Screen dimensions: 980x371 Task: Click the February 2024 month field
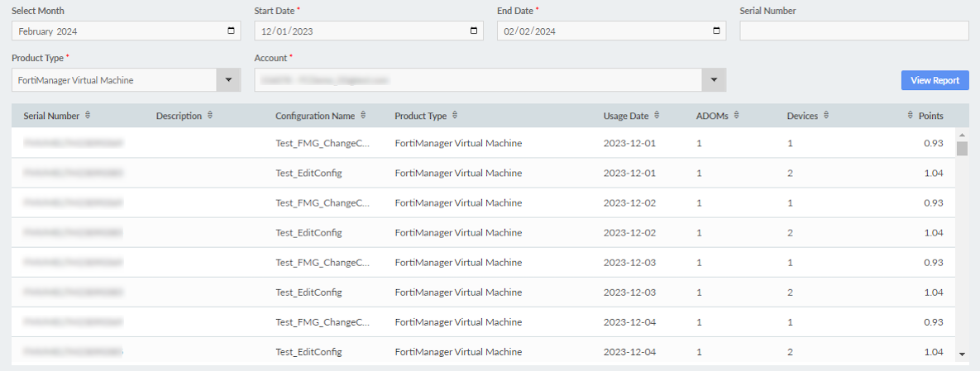pos(116,31)
